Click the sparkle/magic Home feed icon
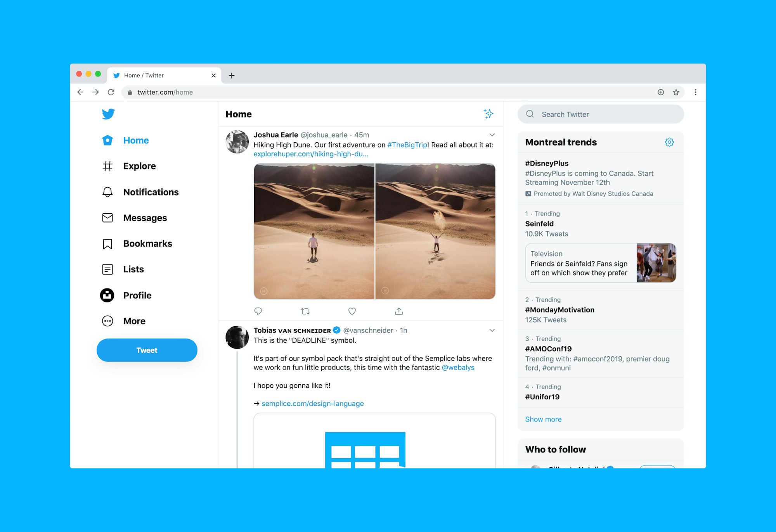The image size is (776, 532). pos(488,114)
